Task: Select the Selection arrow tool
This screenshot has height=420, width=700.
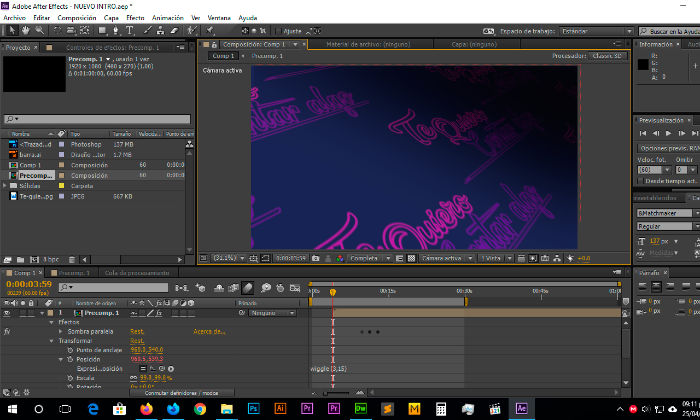Action: click(12, 30)
